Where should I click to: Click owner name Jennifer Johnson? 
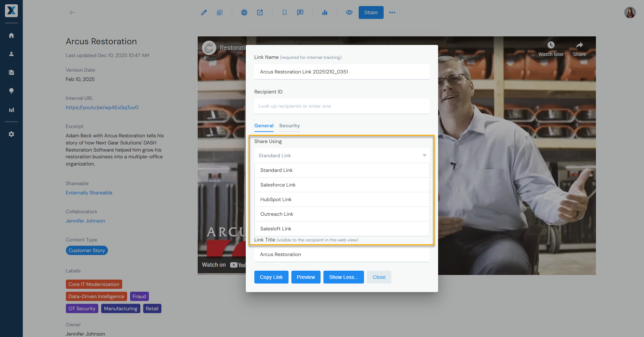(x=85, y=334)
